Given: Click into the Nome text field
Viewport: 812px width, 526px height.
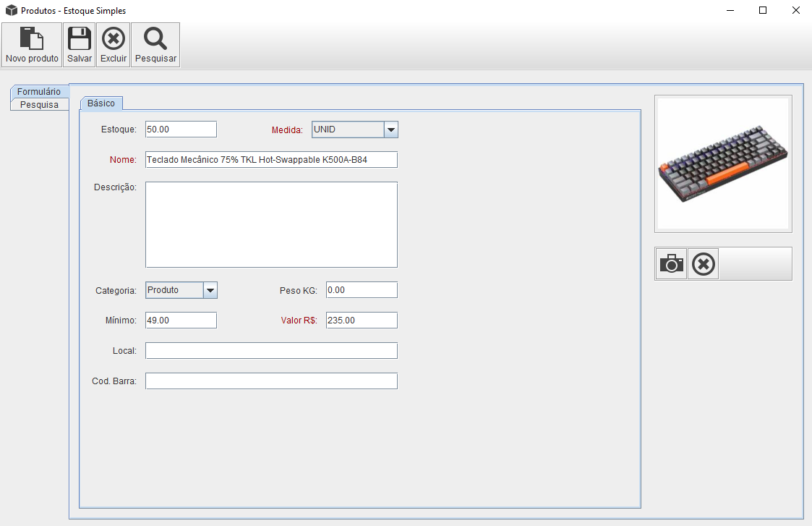Looking at the screenshot, I should point(271,160).
